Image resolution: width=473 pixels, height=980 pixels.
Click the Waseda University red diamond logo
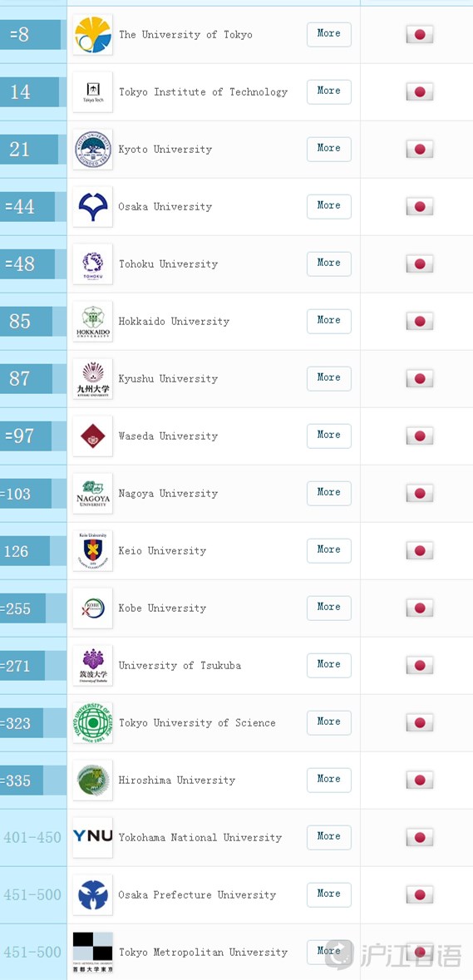tap(92, 436)
